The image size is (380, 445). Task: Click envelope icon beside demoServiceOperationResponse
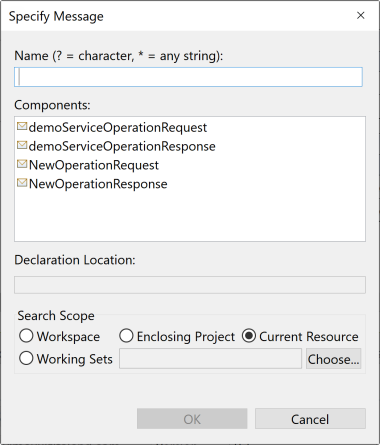click(22, 145)
